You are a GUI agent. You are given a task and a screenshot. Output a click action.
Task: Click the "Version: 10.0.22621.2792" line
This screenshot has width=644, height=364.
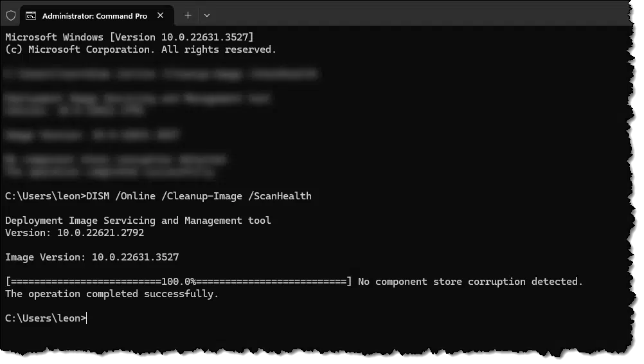pos(75,233)
